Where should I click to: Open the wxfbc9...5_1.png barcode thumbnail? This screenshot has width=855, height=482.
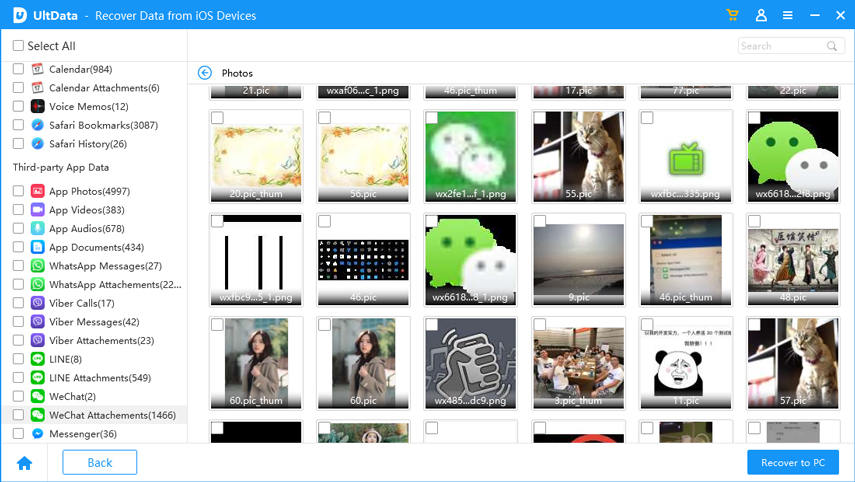click(x=256, y=260)
